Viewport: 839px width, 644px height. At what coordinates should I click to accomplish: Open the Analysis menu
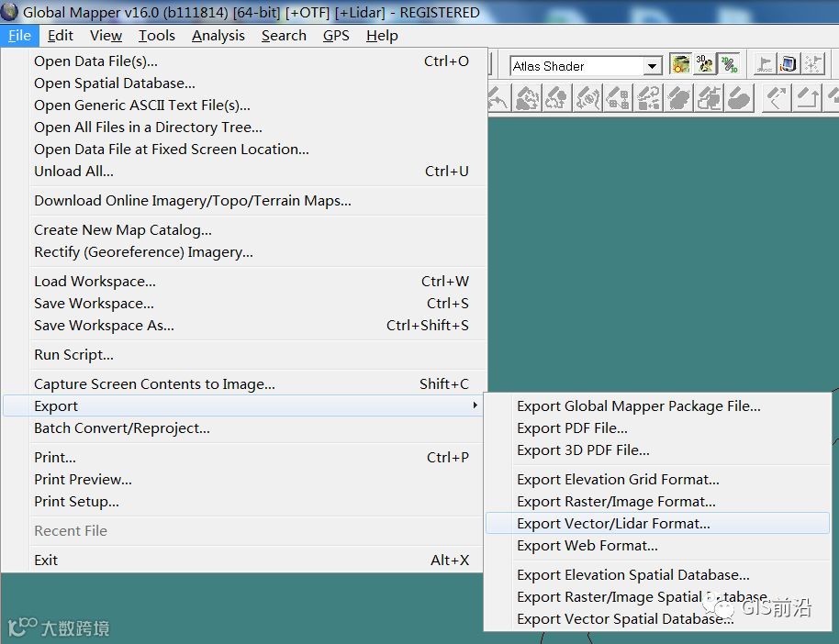tap(218, 36)
